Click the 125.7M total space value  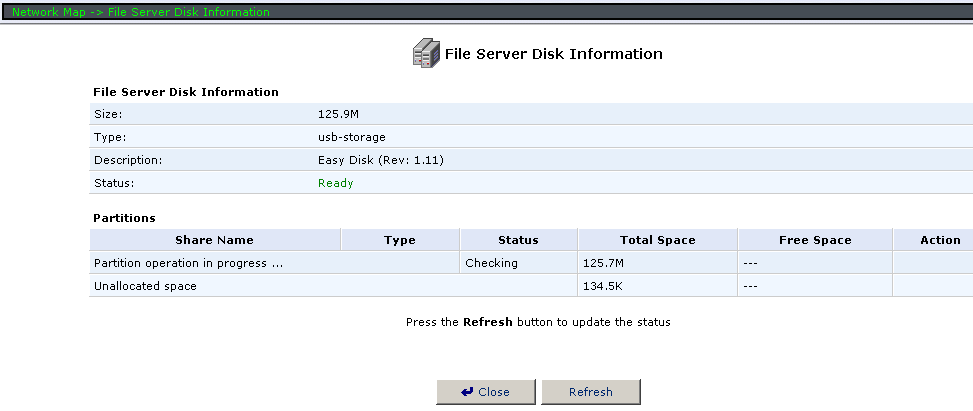click(x=604, y=263)
